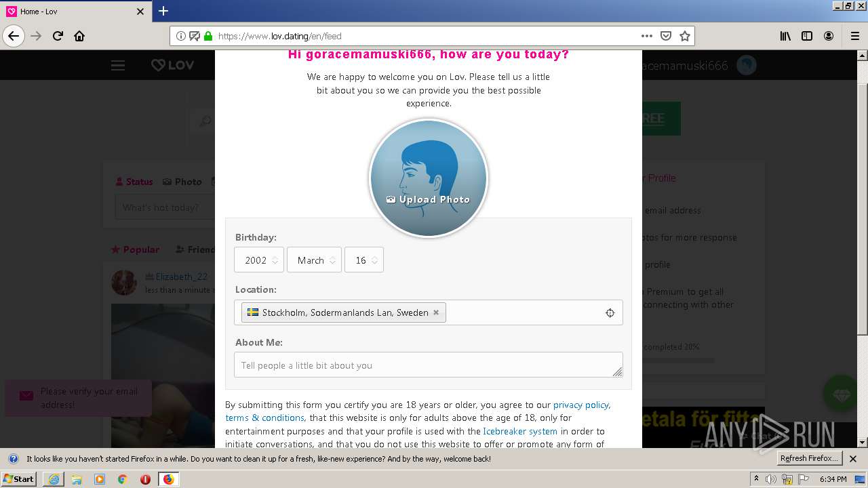The image size is (868, 488).
Task: Click the verify email notification
Action: (78, 398)
